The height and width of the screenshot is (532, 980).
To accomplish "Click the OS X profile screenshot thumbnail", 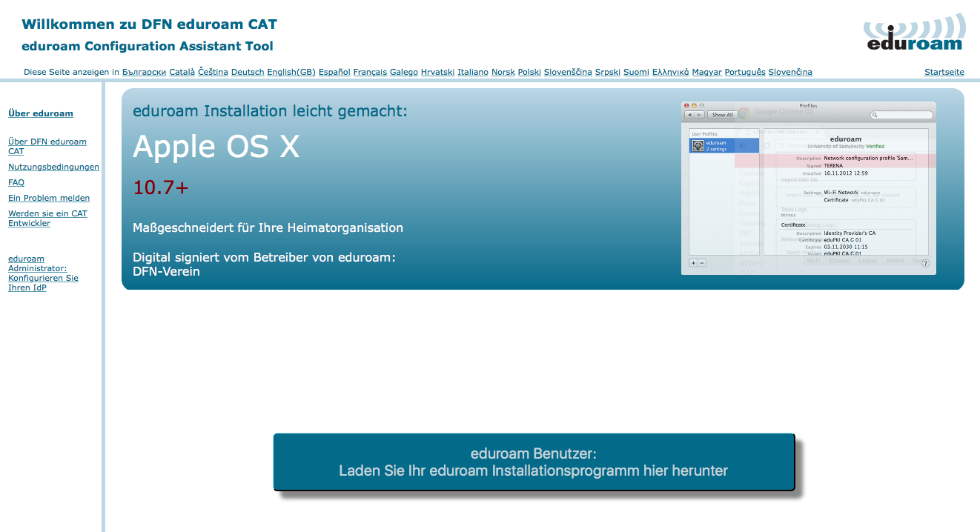I will click(x=808, y=188).
